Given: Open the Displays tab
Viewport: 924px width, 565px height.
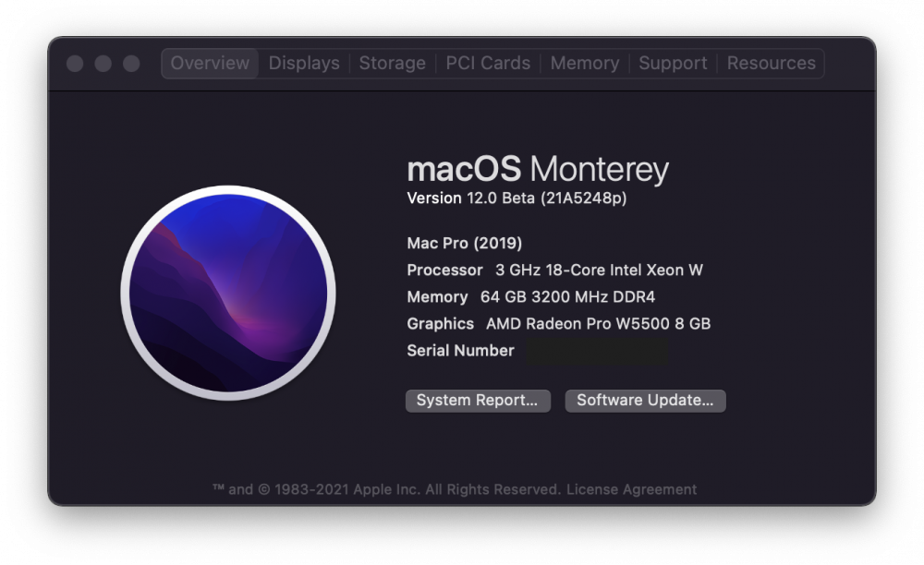Looking at the screenshot, I should 304,63.
